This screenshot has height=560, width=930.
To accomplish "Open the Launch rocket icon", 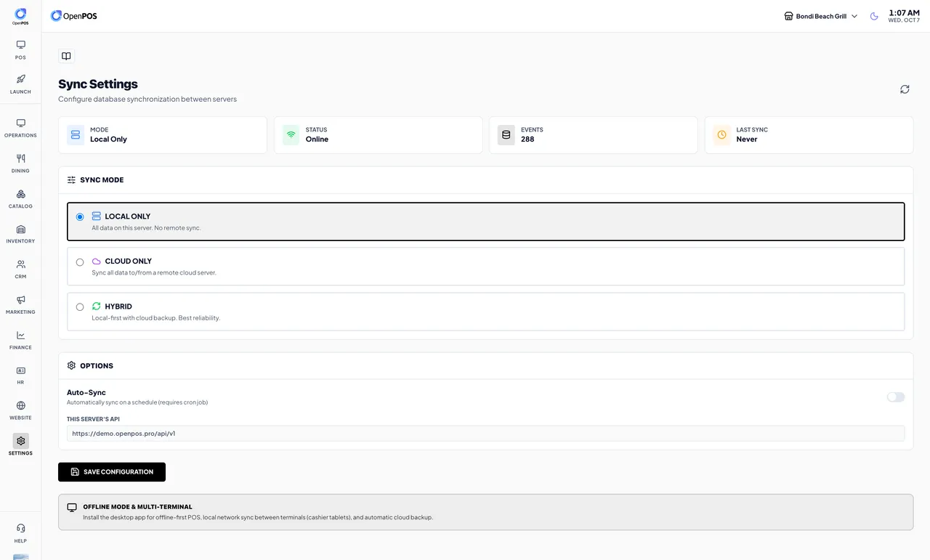I will click(x=20, y=78).
